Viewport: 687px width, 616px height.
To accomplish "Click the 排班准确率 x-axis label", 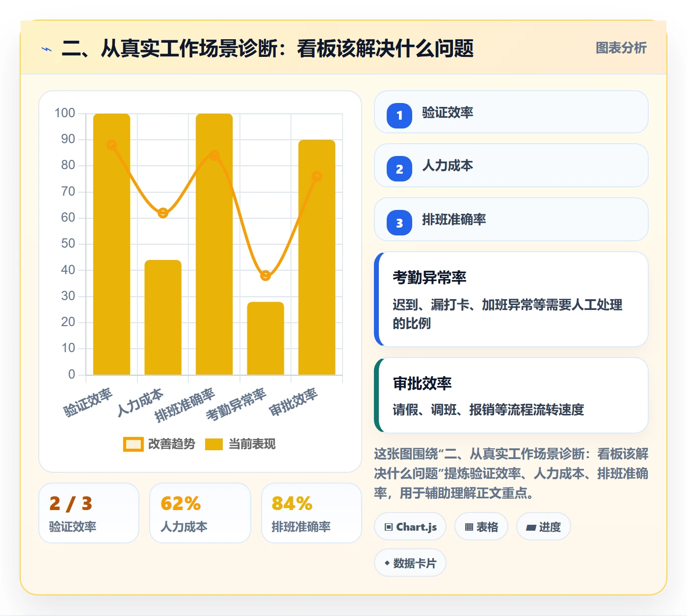I will click(185, 405).
